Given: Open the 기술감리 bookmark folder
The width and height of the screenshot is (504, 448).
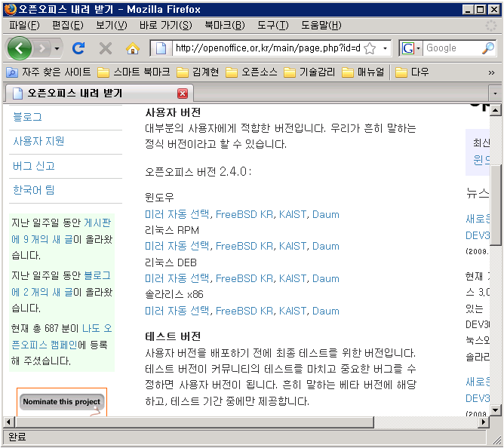Looking at the screenshot, I should (309, 72).
